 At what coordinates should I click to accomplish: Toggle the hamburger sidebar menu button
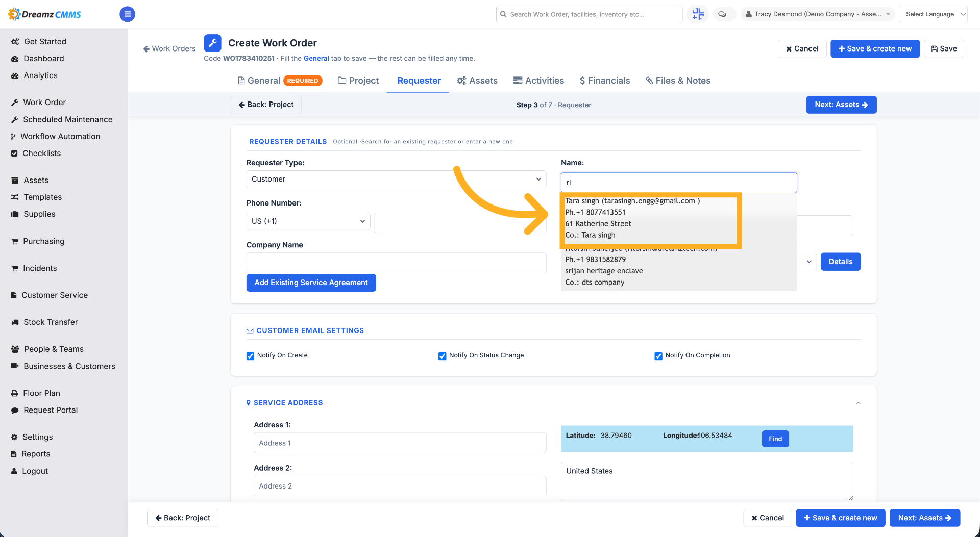pyautogui.click(x=127, y=14)
